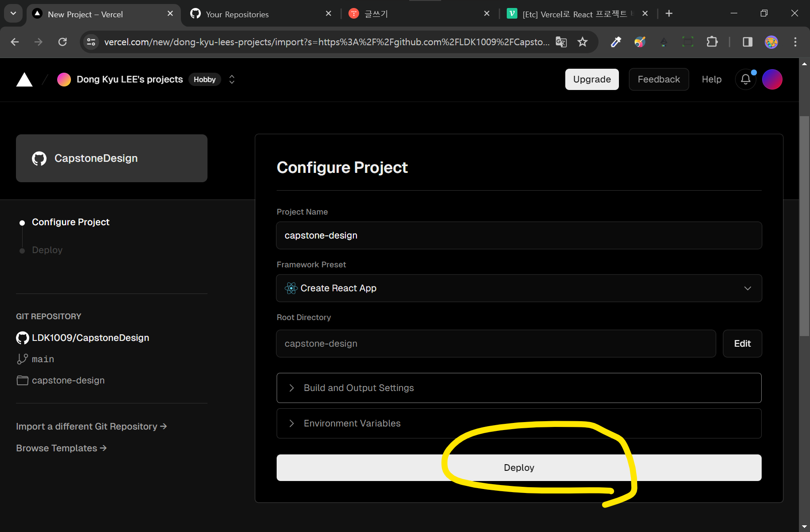Click the Deploy step in sidebar
Image resolution: width=810 pixels, height=532 pixels.
tap(47, 250)
